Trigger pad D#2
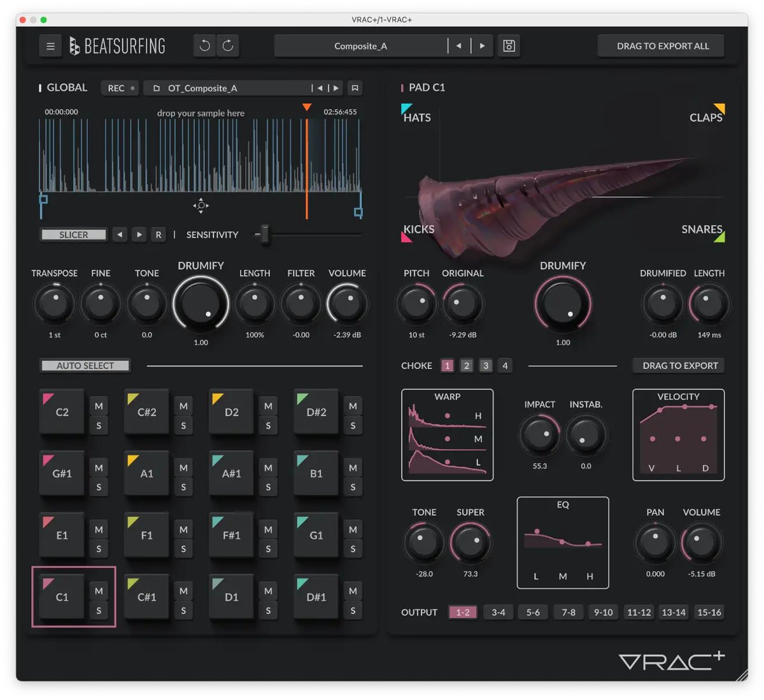 pos(316,412)
